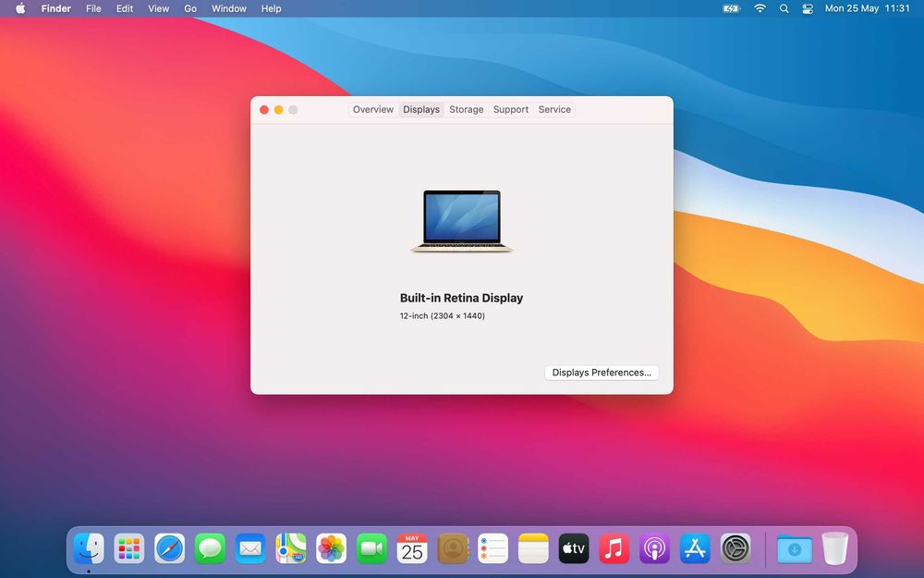Switch to the Overview tab

point(373,110)
